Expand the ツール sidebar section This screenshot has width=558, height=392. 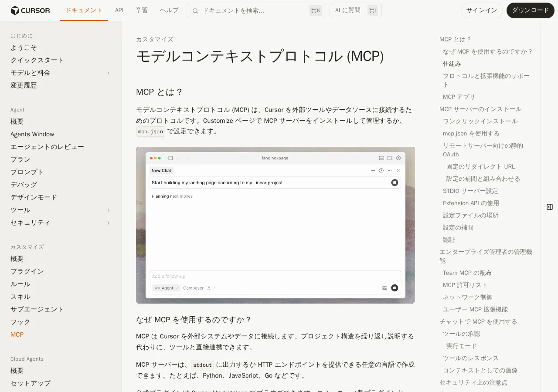tap(109, 210)
